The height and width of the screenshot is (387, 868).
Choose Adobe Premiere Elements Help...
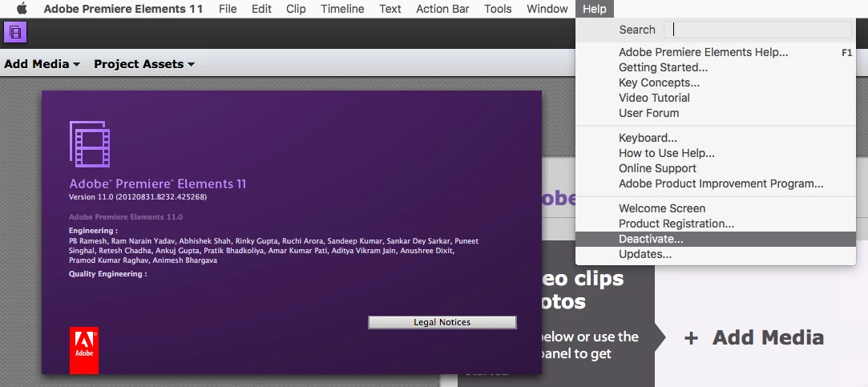716,53
